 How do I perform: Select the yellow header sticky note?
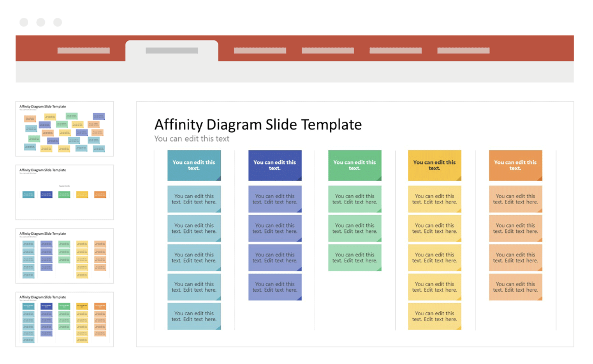[x=435, y=165]
